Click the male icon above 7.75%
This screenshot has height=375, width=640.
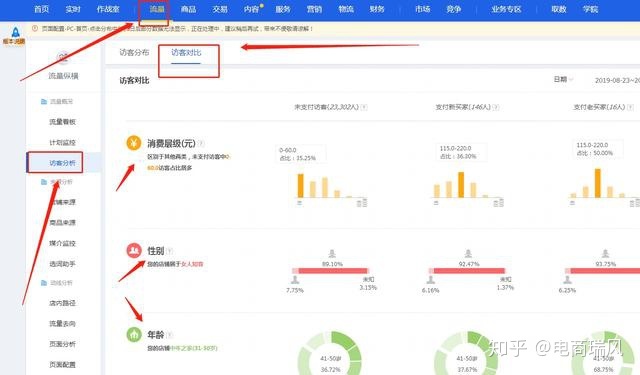(x=295, y=280)
